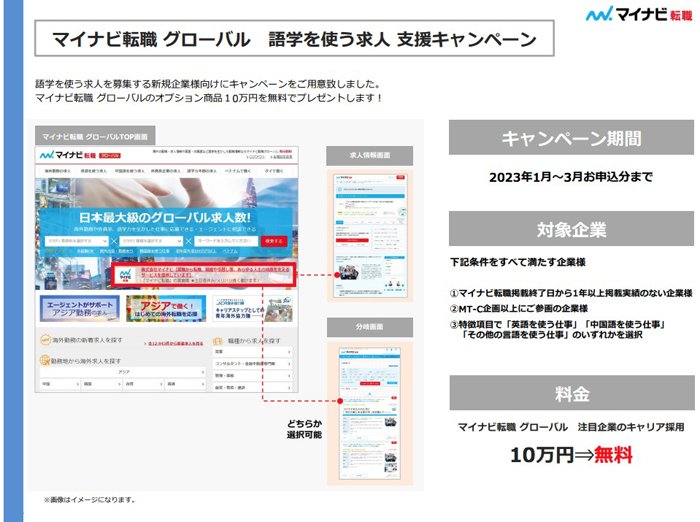Expand the 台湾 location row
This screenshot has width=700, height=522.
[144, 384]
